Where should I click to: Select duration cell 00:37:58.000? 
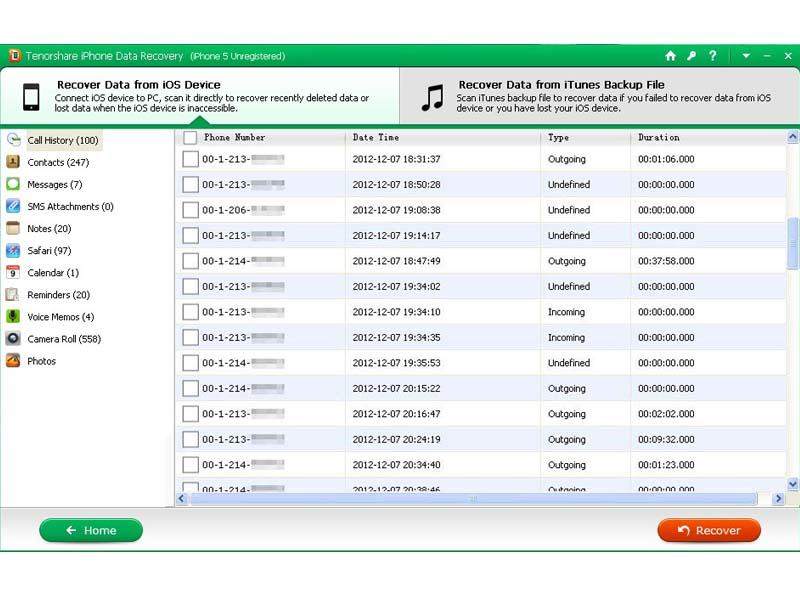pos(666,261)
